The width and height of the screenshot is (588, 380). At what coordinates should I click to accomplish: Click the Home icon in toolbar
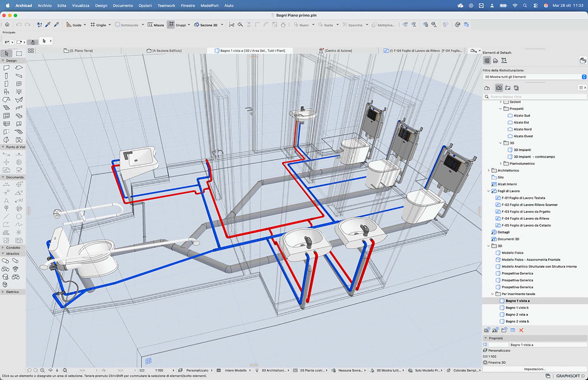(x=7, y=24)
